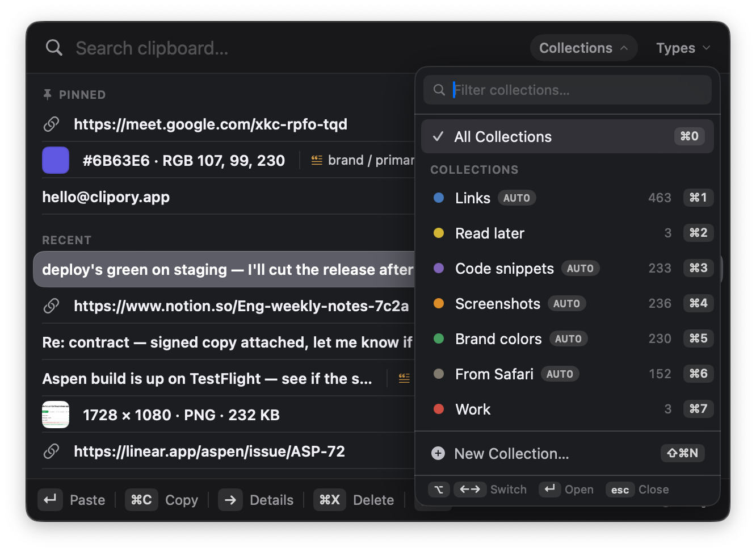756x552 pixels.
Task: Click the left-right arrows Switch key
Action: pos(470,490)
